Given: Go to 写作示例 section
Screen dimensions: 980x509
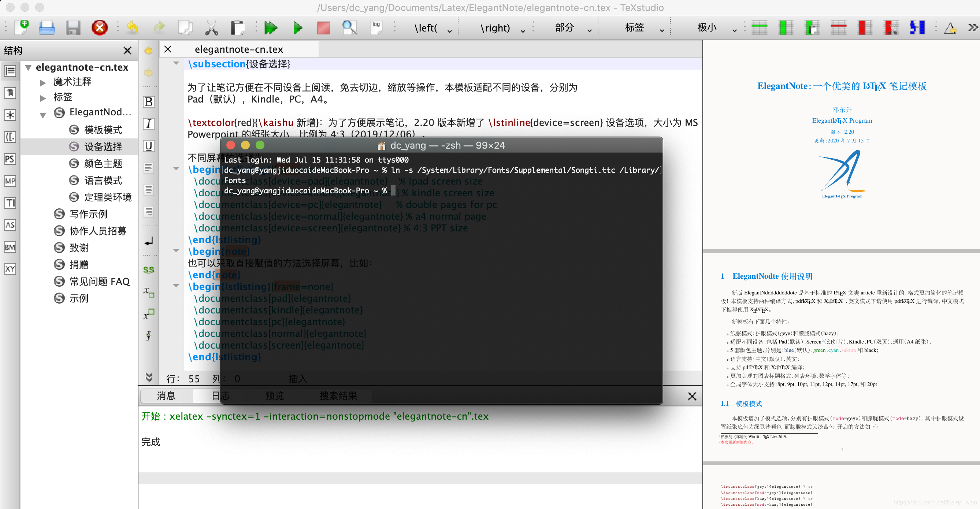Looking at the screenshot, I should pyautogui.click(x=88, y=214).
